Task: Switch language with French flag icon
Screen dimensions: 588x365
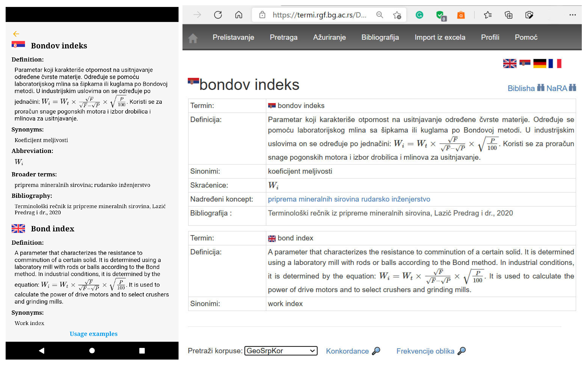Action: (555, 63)
